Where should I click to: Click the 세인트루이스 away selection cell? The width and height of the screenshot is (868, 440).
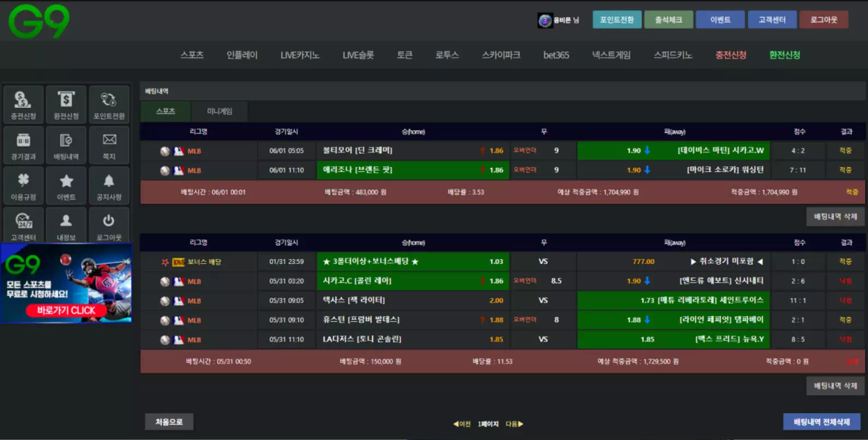(x=673, y=300)
